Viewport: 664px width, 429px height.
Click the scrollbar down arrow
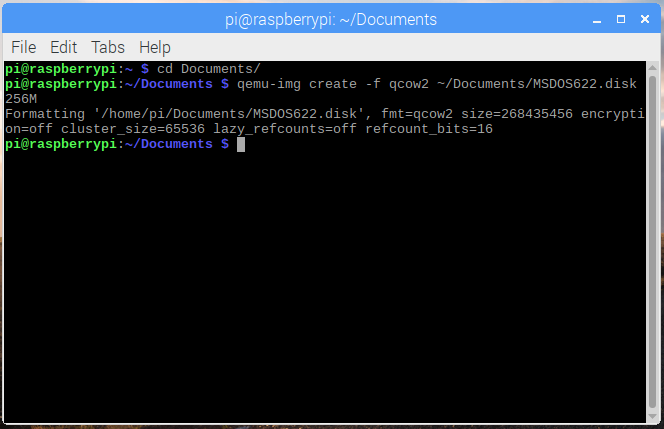(x=653, y=417)
